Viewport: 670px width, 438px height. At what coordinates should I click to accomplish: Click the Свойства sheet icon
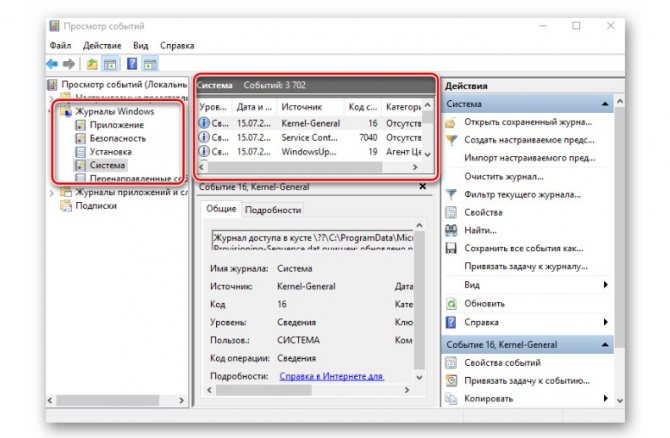pyautogui.click(x=451, y=212)
